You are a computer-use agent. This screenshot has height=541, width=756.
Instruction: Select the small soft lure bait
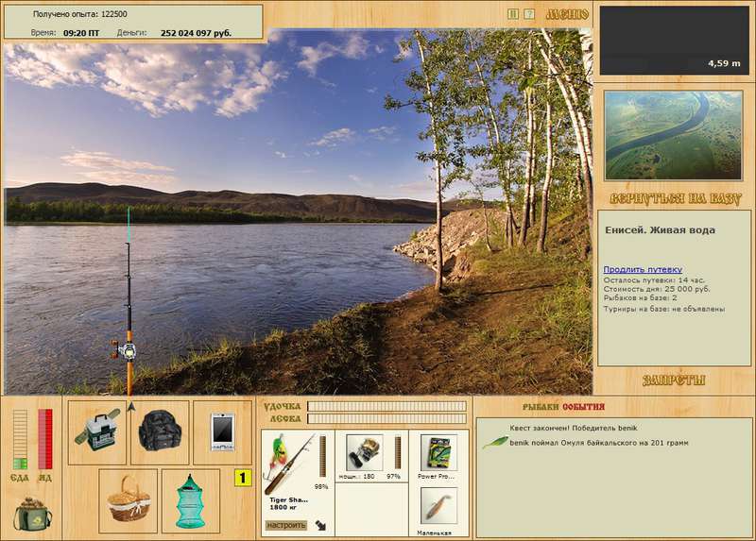[438, 506]
